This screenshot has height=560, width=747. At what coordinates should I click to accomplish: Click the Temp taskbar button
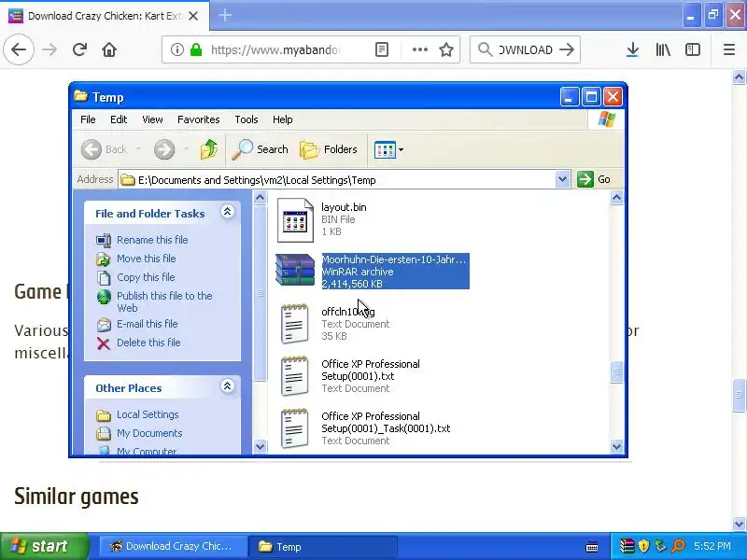click(323, 546)
